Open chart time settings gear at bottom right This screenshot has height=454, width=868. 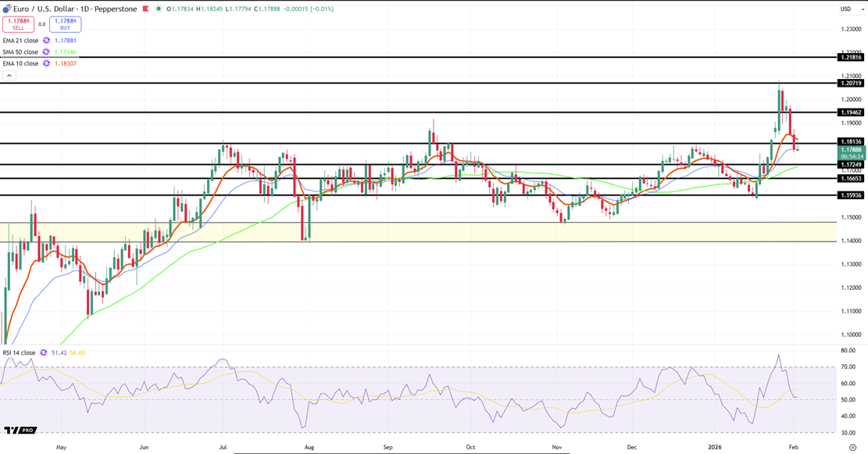point(852,447)
